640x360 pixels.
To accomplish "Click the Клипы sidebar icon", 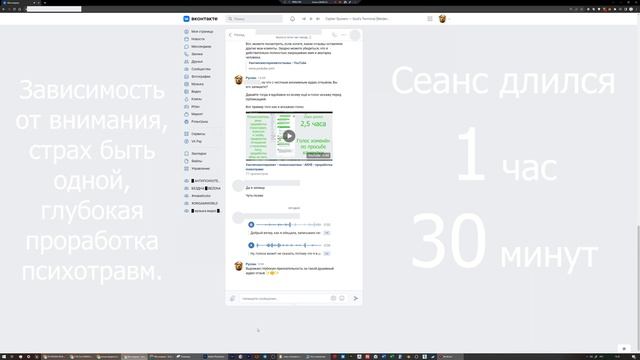I will click(x=187, y=99).
